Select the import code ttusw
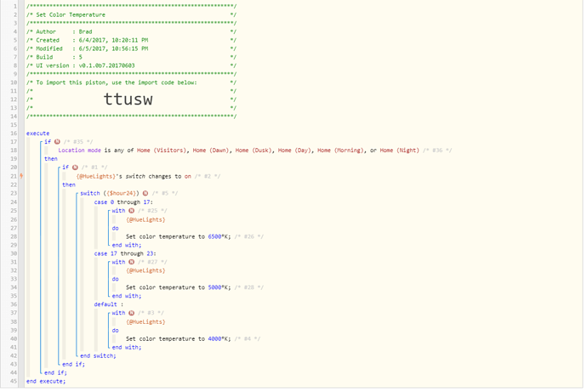The width and height of the screenshot is (587, 392). 128,99
